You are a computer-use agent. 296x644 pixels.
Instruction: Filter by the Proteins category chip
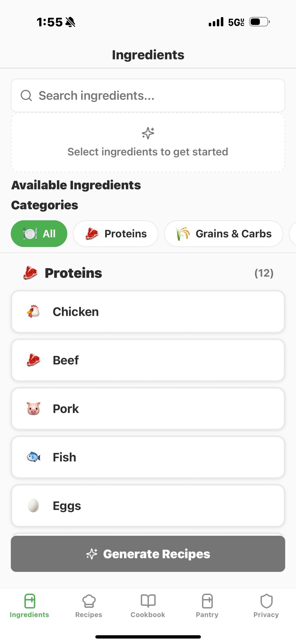(x=116, y=233)
